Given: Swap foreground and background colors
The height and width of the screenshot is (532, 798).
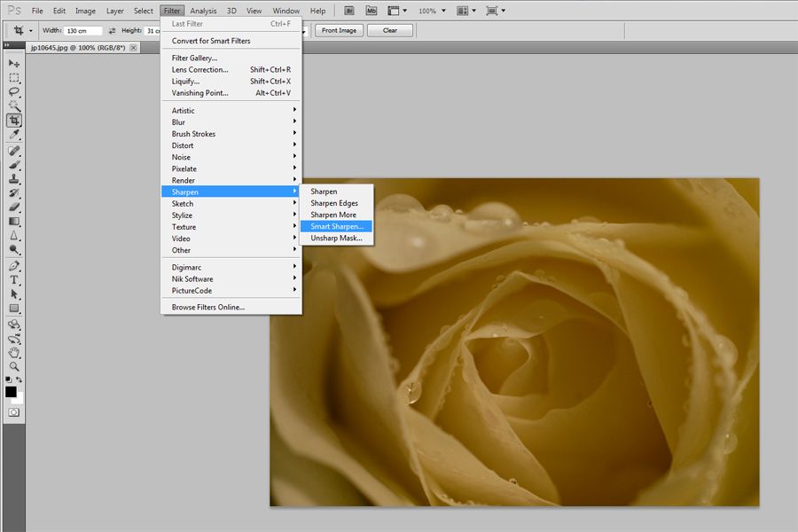Looking at the screenshot, I should pyautogui.click(x=19, y=379).
